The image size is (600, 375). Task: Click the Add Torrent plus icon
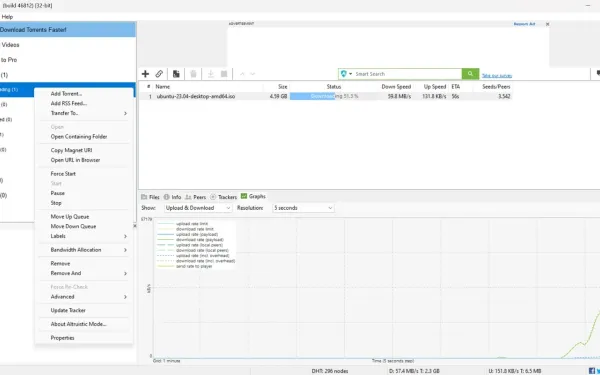pos(145,74)
